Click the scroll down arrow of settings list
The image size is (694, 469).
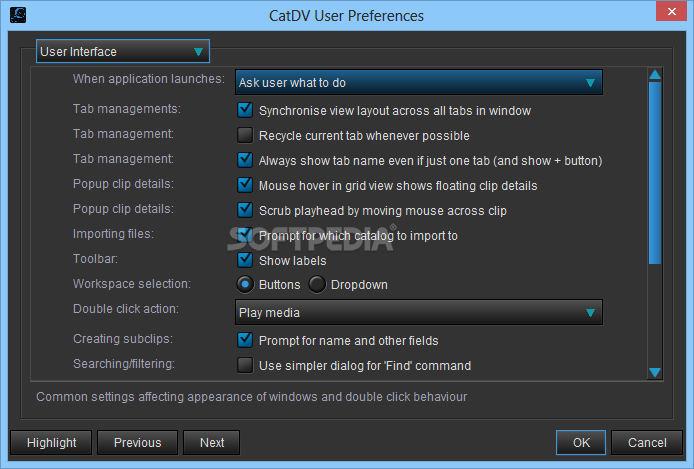655,373
